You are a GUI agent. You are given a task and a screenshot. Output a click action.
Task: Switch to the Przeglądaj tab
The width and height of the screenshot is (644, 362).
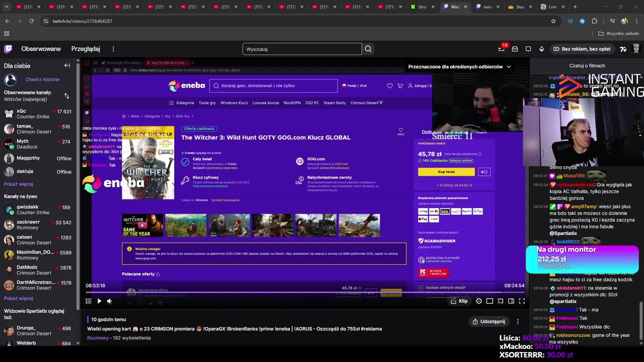(86, 49)
